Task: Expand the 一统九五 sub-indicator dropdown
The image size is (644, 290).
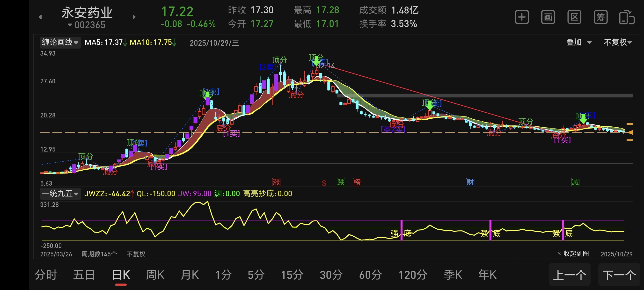Action: click(60, 194)
